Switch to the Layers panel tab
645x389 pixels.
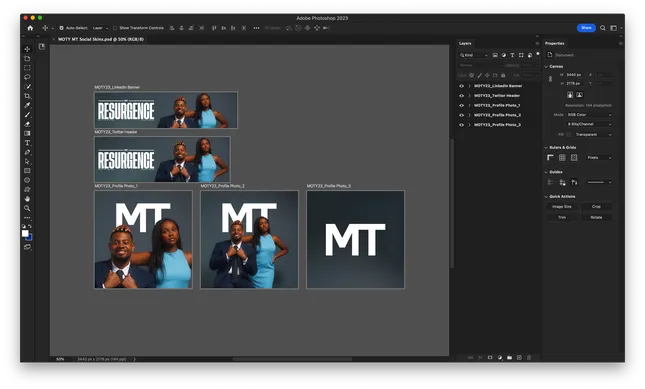[465, 43]
